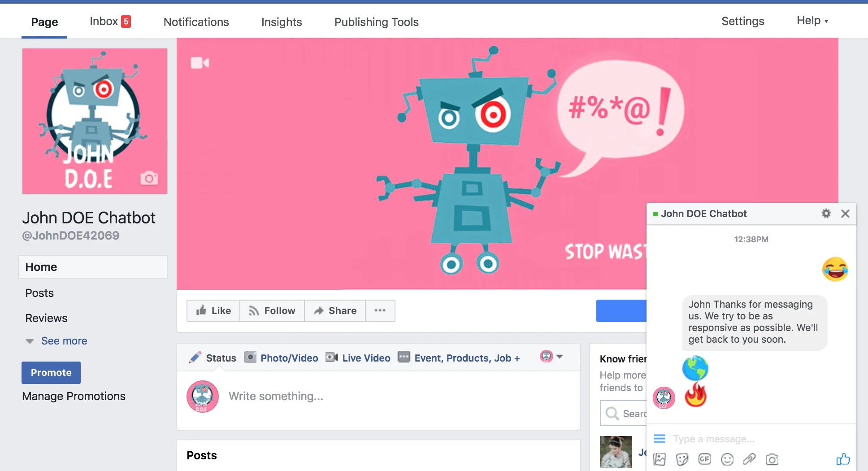
Task: Click the blue call-to-action button
Action: (621, 311)
